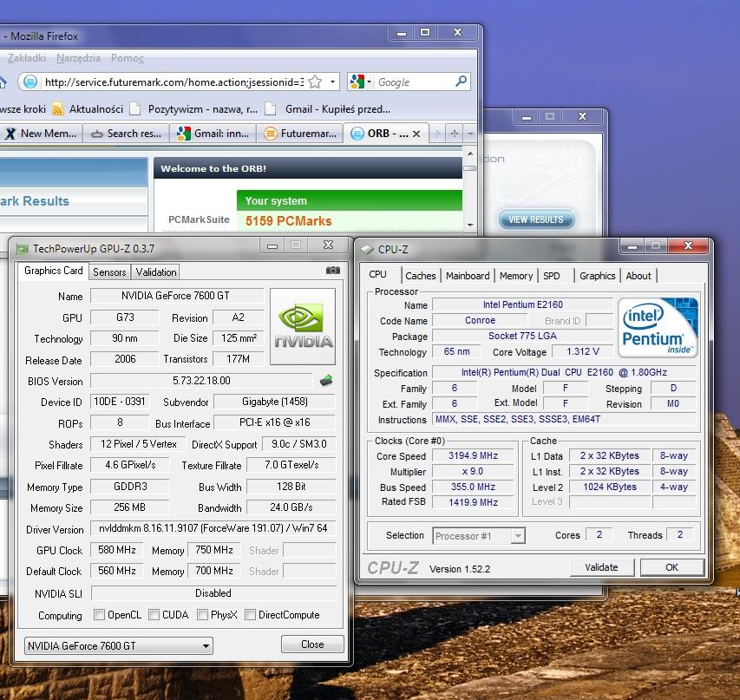The width and height of the screenshot is (740, 700).
Task: Switch to the Search res... browser tab
Action: point(126,134)
